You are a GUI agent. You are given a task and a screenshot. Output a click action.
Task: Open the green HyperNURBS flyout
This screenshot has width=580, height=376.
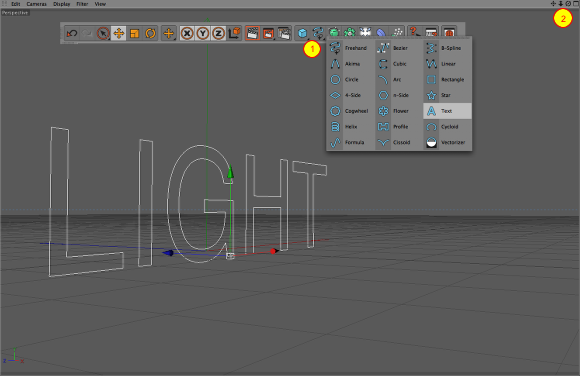334,32
